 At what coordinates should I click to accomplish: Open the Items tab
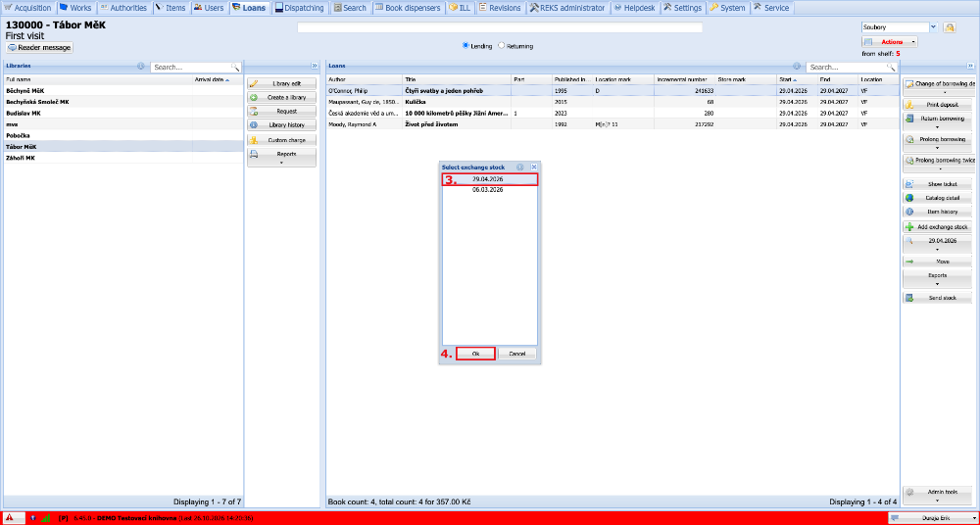pos(170,8)
